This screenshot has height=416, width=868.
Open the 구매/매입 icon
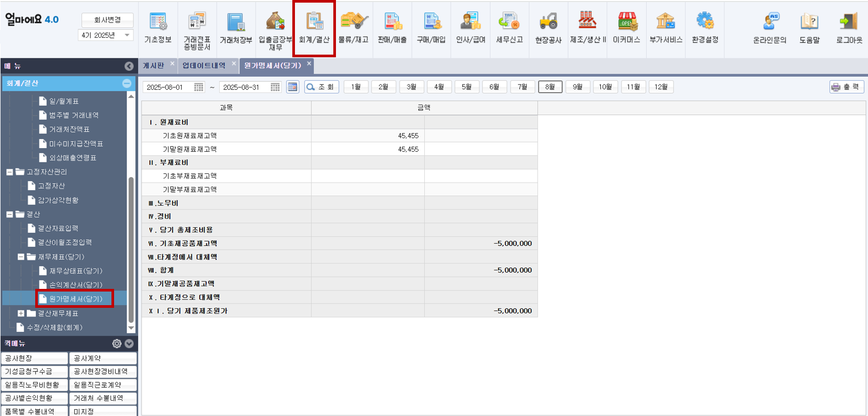[x=431, y=28]
